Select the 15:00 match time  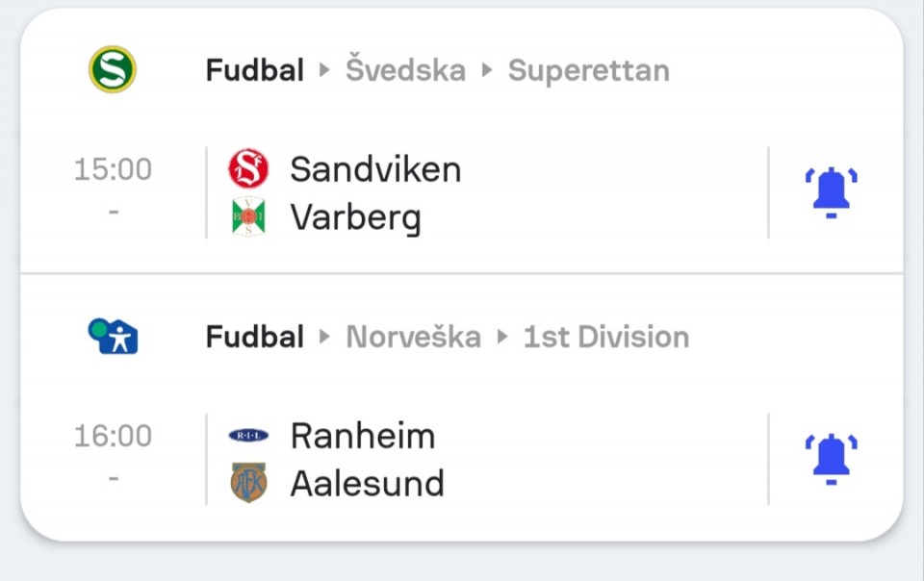click(114, 169)
